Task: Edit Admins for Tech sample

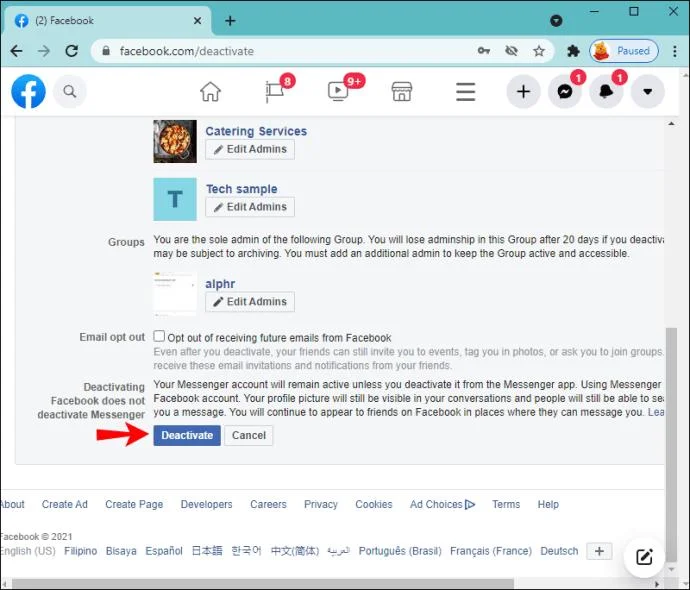Action: 250,207
